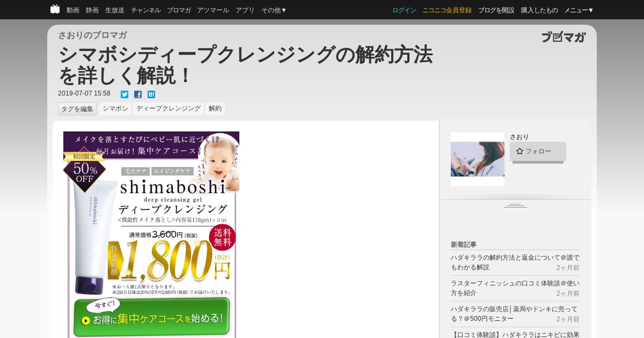Open 静画 in top navigation
This screenshot has width=644, height=338.
coord(92,10)
